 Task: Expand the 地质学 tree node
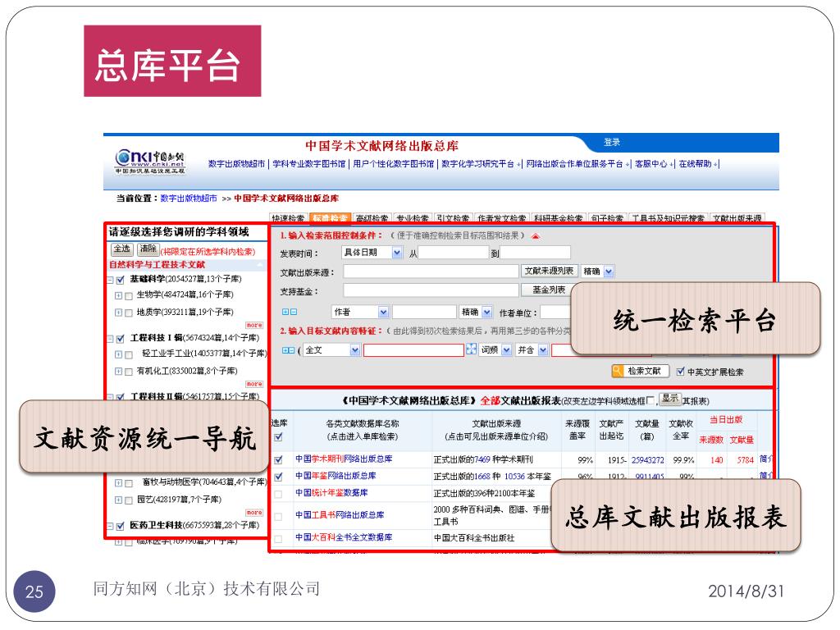coord(118,313)
